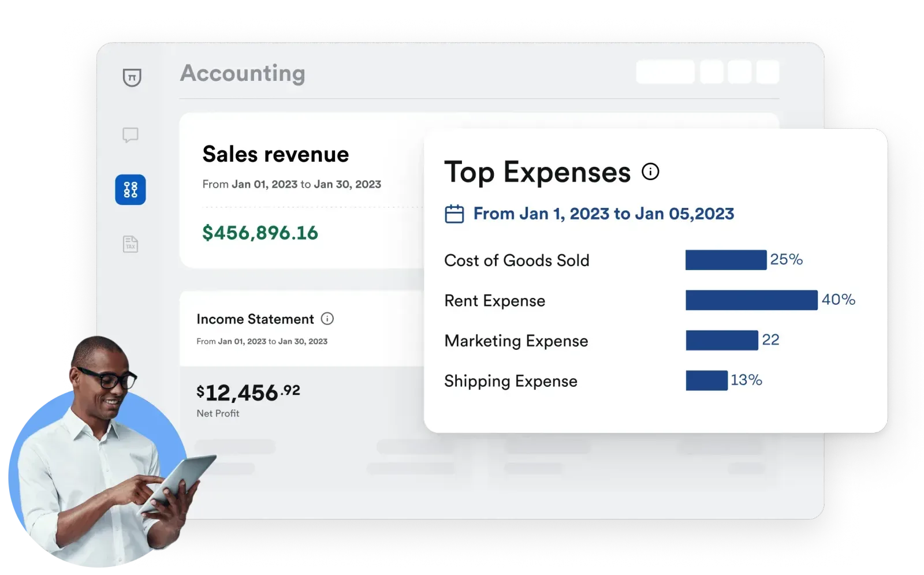Open the chat bubble icon in sidebar
Screen dimensions: 924x575
pos(131,135)
